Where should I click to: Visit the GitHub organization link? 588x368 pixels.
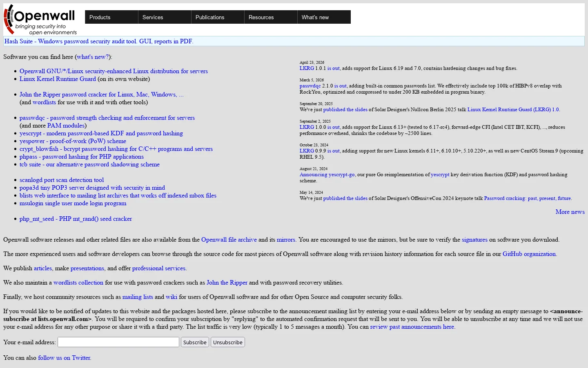pyautogui.click(x=529, y=254)
